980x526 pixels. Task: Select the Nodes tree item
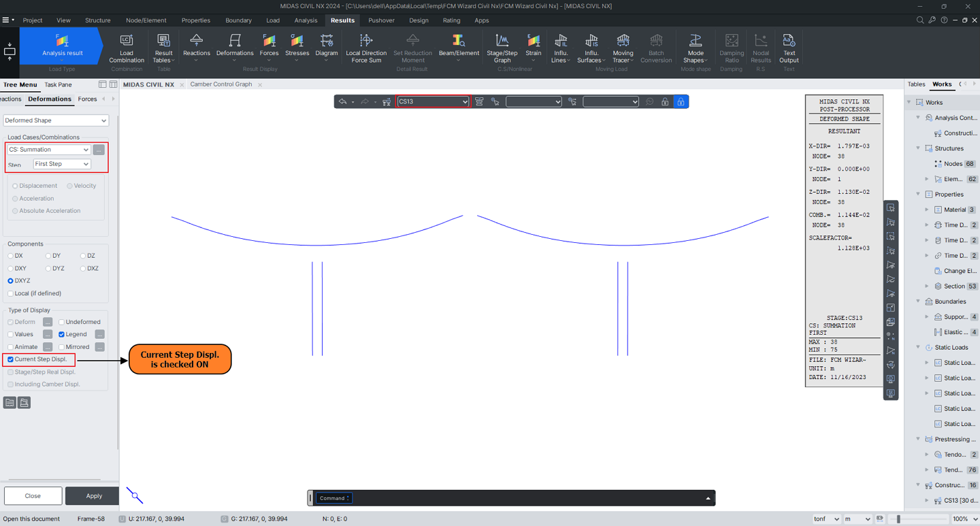[953, 163]
